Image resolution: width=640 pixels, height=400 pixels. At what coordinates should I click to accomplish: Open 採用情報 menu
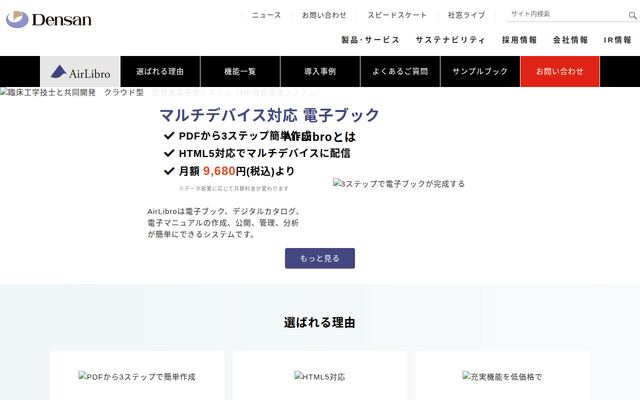pos(519,40)
